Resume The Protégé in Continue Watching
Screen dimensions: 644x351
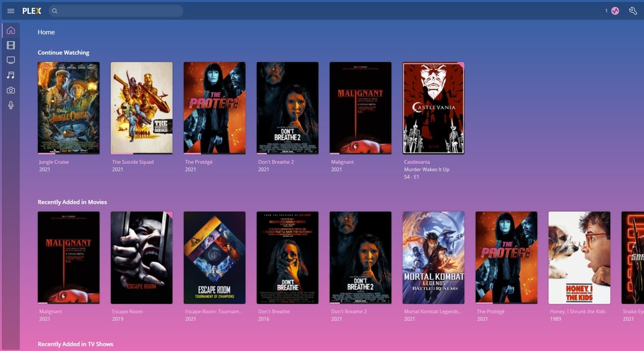215,108
